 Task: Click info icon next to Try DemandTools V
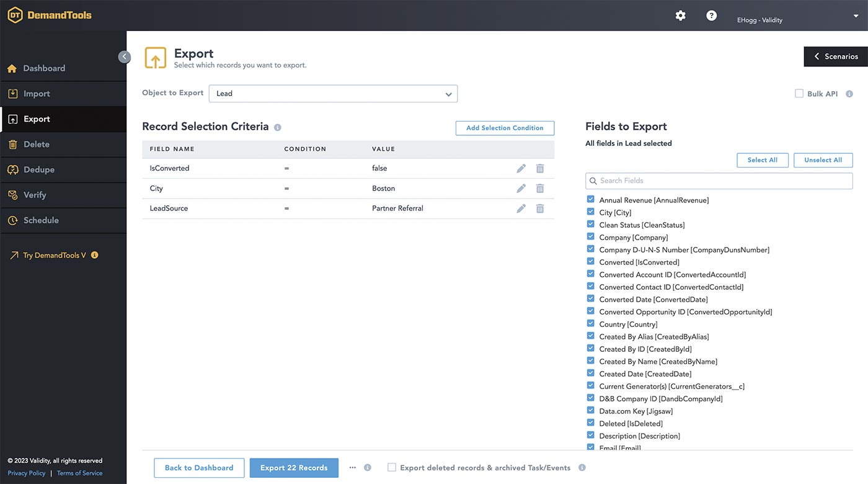pyautogui.click(x=94, y=255)
